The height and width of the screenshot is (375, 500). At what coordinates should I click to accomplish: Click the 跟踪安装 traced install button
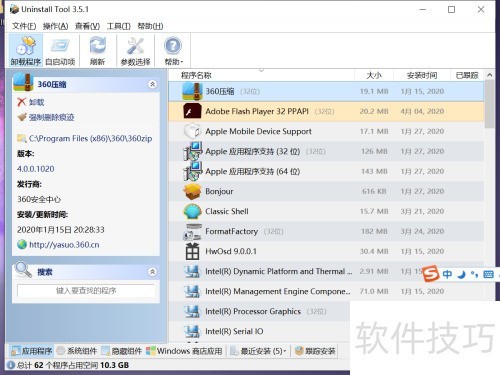pos(315,351)
